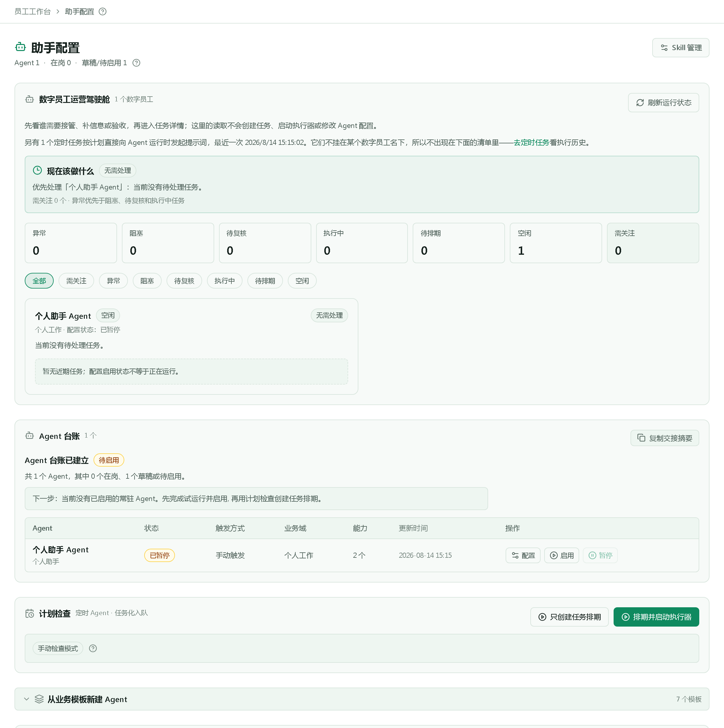Click 启用 for 个人助手 Agent
Viewport: 724px width, 728px height.
click(x=561, y=556)
